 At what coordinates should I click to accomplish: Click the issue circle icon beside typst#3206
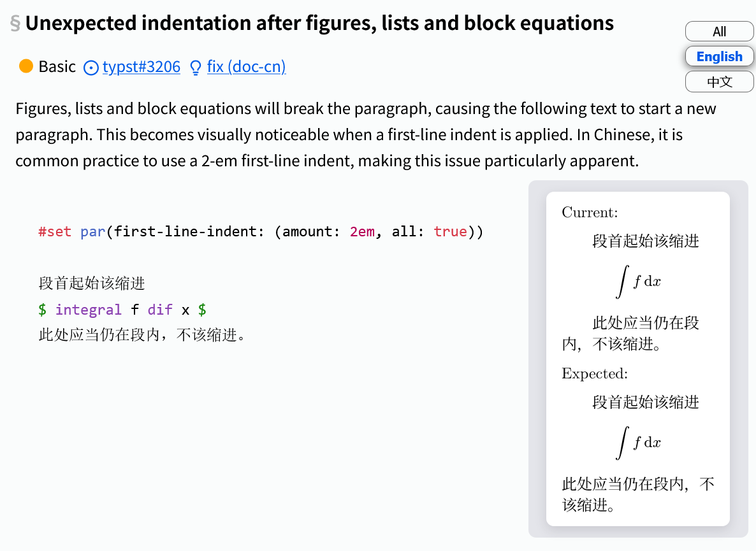(x=92, y=67)
